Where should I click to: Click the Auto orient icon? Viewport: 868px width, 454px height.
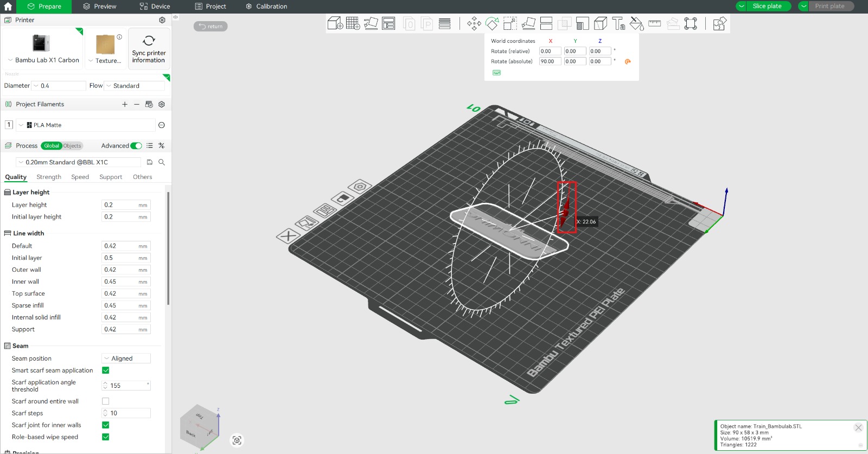click(371, 23)
